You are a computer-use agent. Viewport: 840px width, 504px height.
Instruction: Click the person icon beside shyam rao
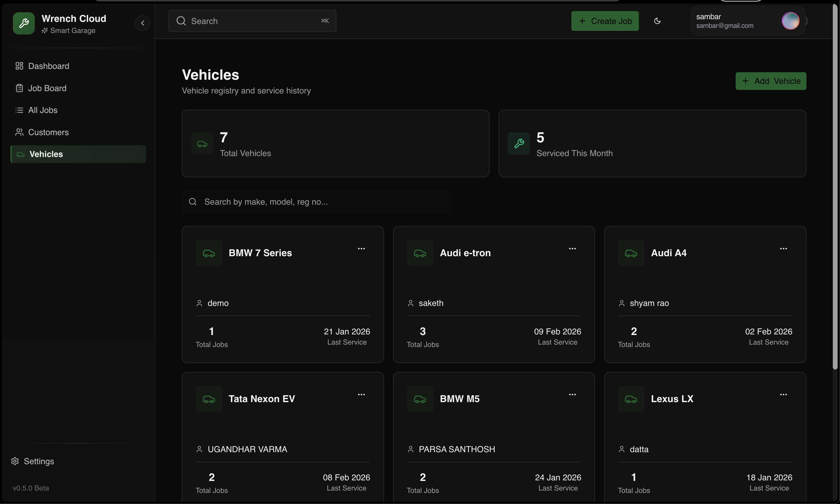pos(621,303)
